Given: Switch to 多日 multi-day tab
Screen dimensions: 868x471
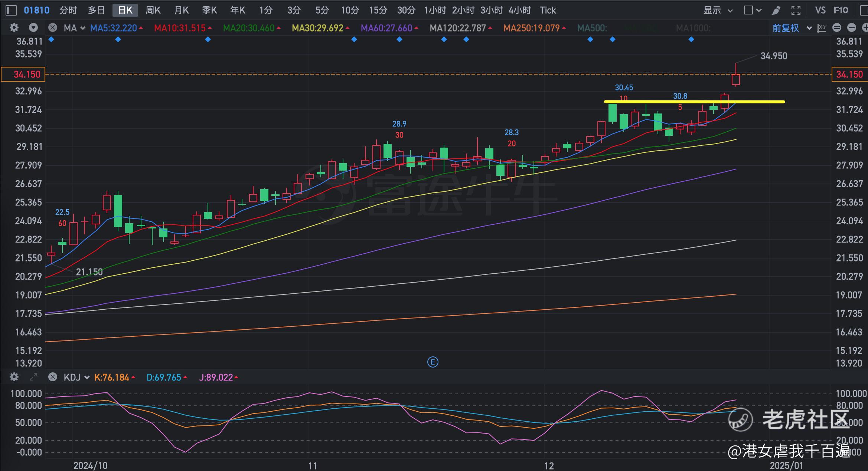Looking at the screenshot, I should (x=97, y=10).
